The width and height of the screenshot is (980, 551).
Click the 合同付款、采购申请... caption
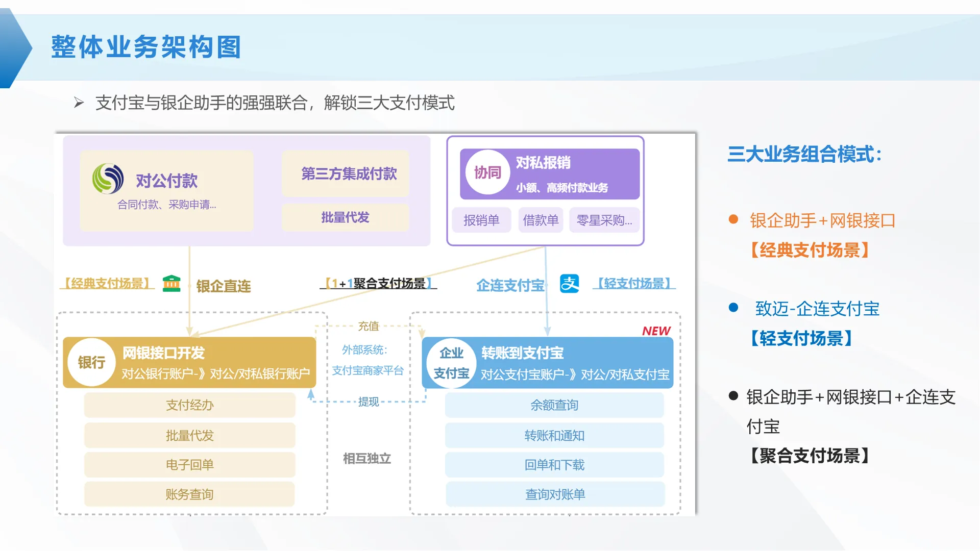167,205
